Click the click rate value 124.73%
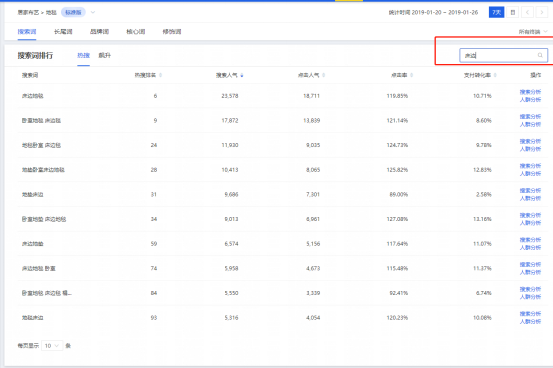Viewport: 553px width, 368px height. pos(397,145)
